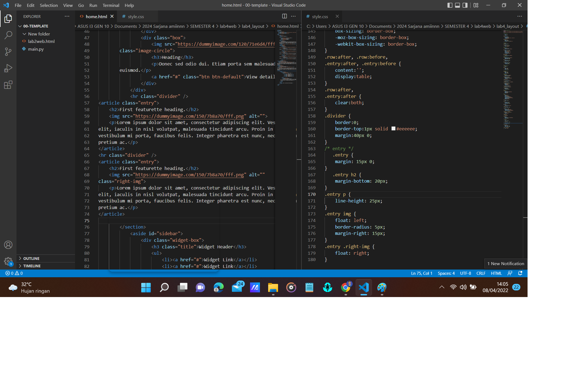Open the Manage gear icon
The width and height of the screenshot is (588, 368).
[x=8, y=261]
